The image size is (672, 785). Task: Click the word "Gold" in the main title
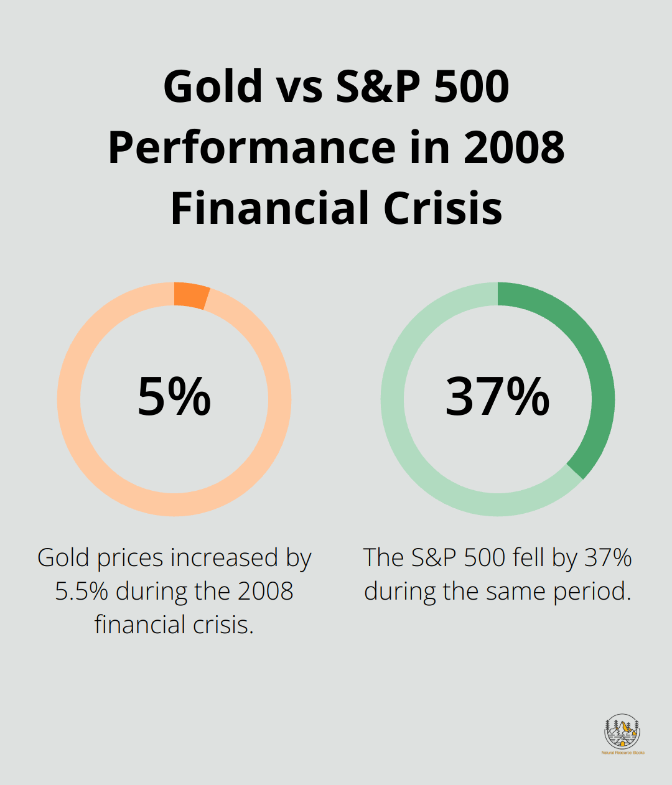[x=213, y=86]
